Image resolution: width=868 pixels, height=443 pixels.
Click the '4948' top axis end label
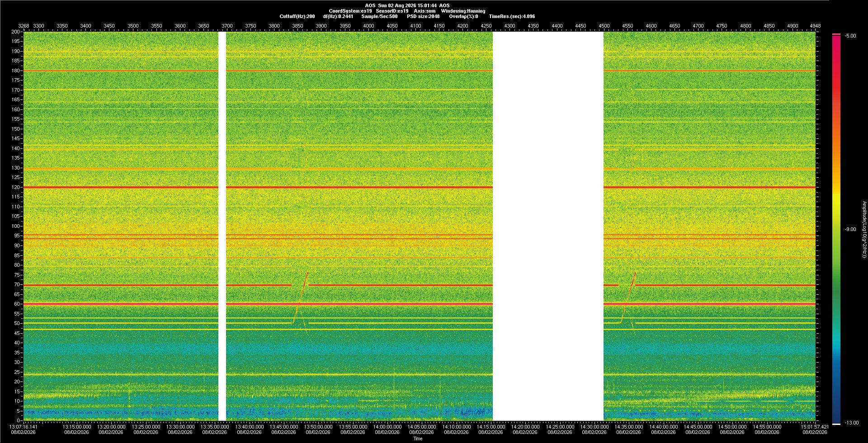[x=815, y=26]
